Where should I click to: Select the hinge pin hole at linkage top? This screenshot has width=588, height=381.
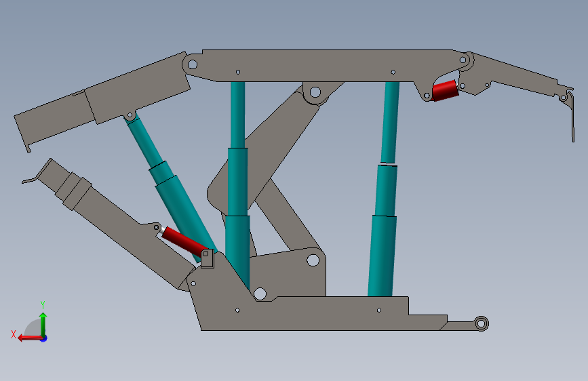315,92
